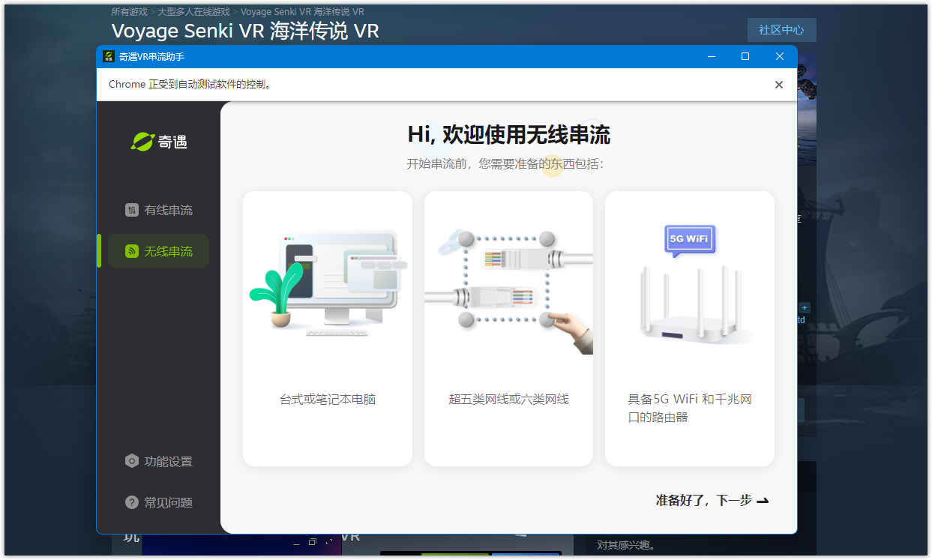Click the 功能设置 hexagon gear icon
The image size is (932, 560).
coord(132,461)
